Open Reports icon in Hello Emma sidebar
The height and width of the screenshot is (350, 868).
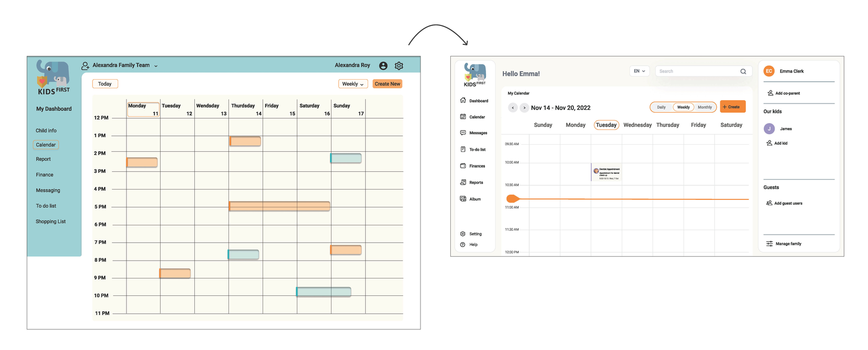[463, 182]
